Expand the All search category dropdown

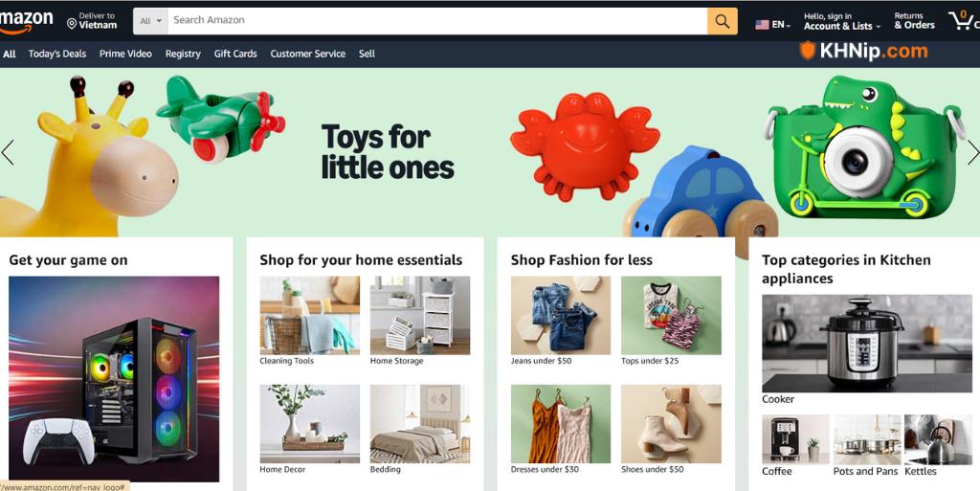150,21
